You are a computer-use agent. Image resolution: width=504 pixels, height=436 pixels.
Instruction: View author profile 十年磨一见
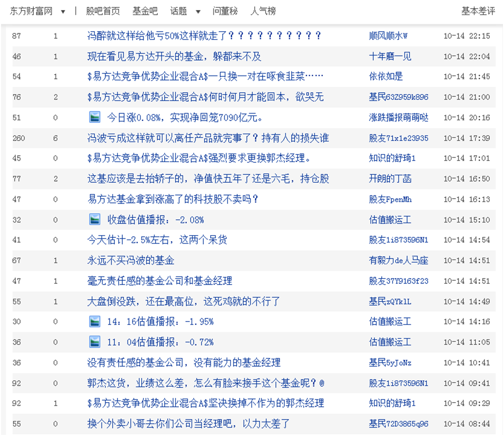(x=390, y=56)
